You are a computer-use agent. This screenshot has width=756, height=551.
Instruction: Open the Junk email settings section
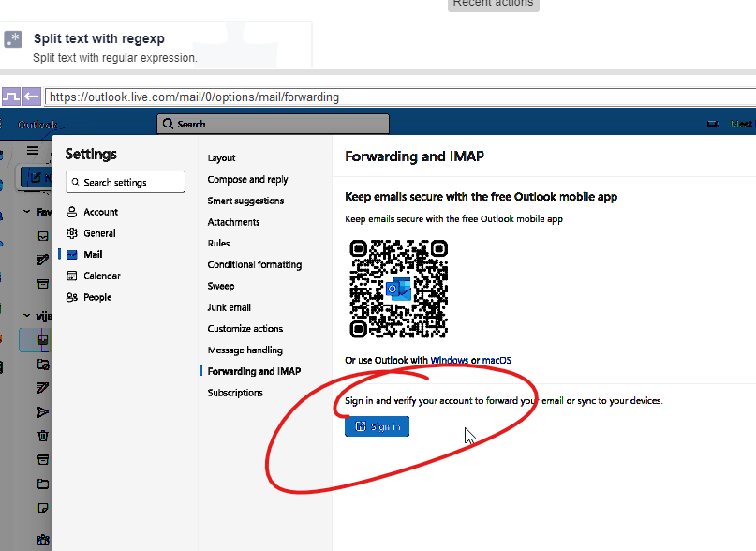coord(232,307)
